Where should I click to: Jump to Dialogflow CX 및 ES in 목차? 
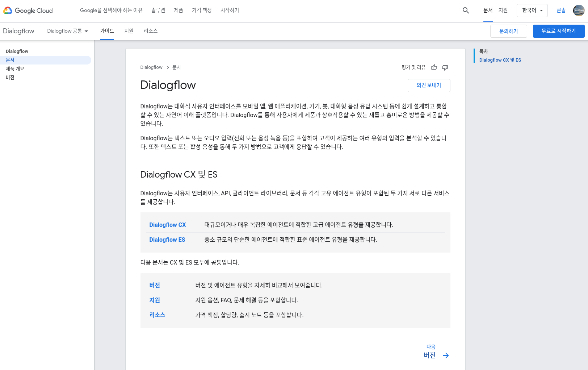(500, 60)
